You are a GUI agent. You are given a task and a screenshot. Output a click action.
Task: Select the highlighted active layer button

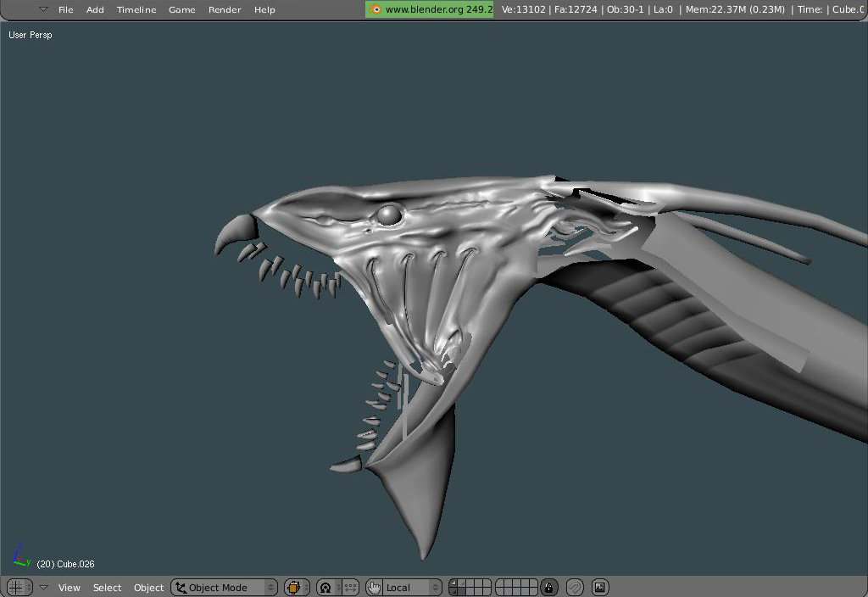pos(453,583)
